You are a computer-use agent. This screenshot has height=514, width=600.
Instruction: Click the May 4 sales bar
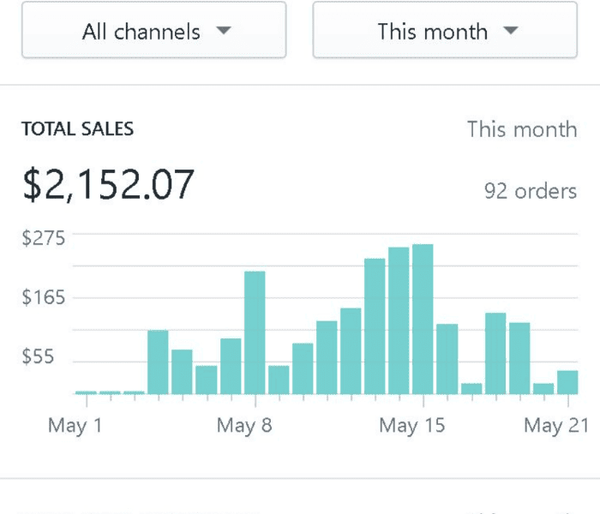[x=158, y=362]
